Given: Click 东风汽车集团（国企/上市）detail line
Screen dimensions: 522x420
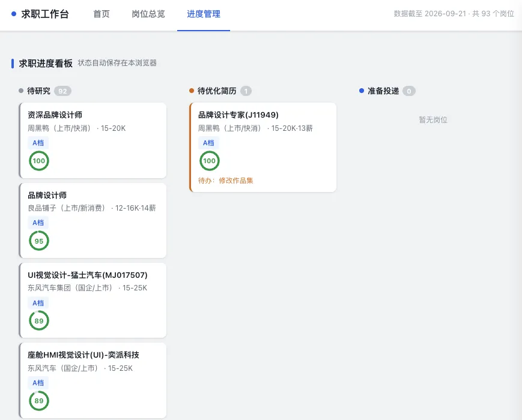Looking at the screenshot, I should (88, 287).
